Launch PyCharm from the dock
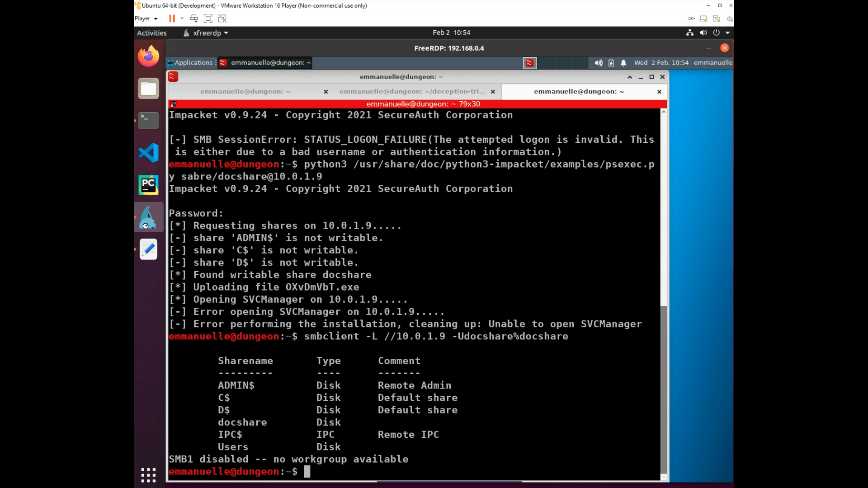Screen dimensions: 868x488 click(148, 185)
